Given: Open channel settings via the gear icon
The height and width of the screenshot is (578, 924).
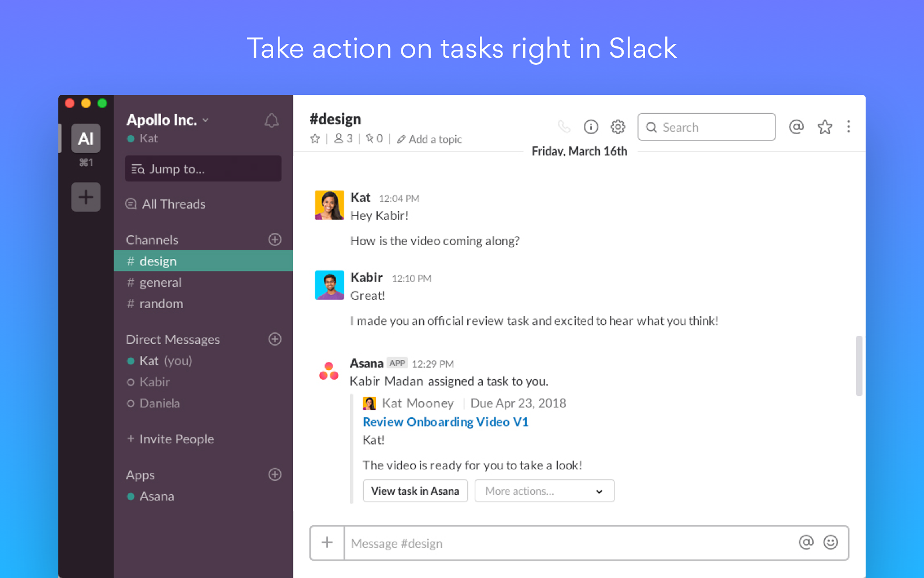Looking at the screenshot, I should (x=617, y=127).
